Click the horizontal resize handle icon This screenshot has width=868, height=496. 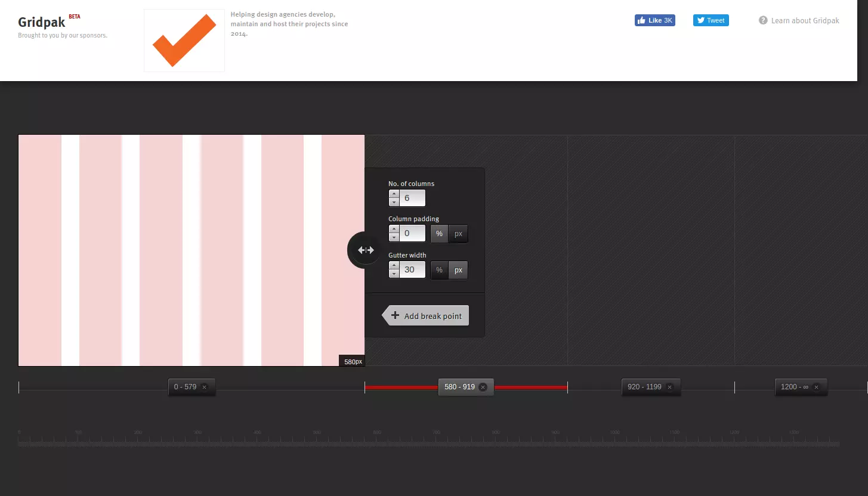point(365,250)
